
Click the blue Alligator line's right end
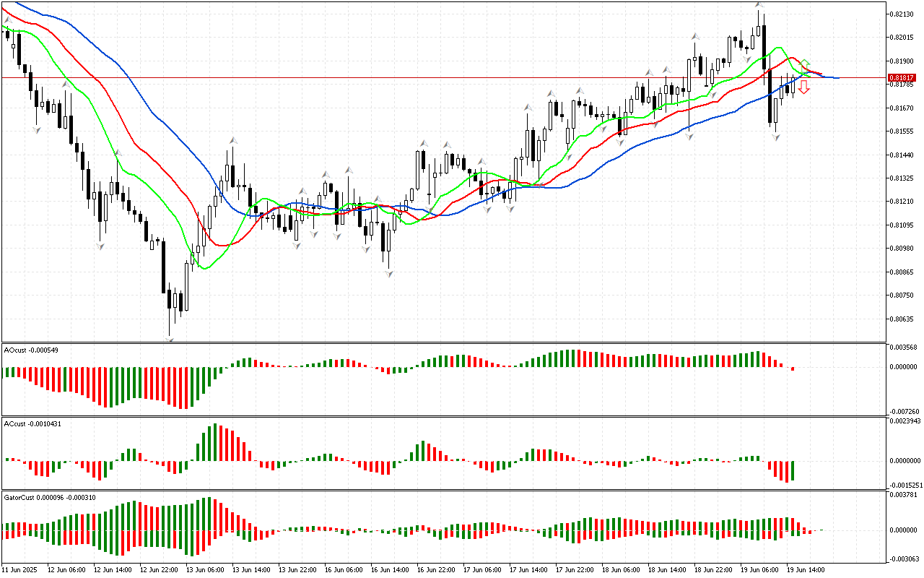pyautogui.click(x=836, y=77)
